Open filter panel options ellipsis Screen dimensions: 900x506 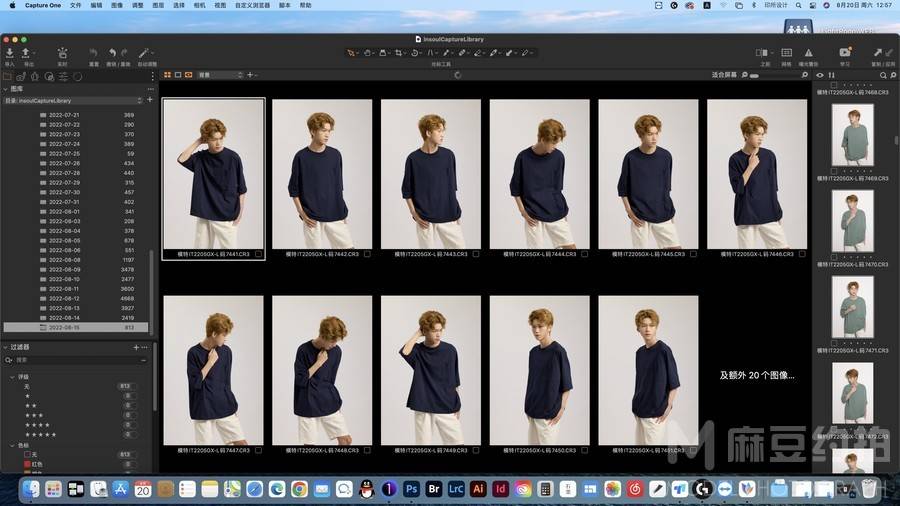[145, 347]
